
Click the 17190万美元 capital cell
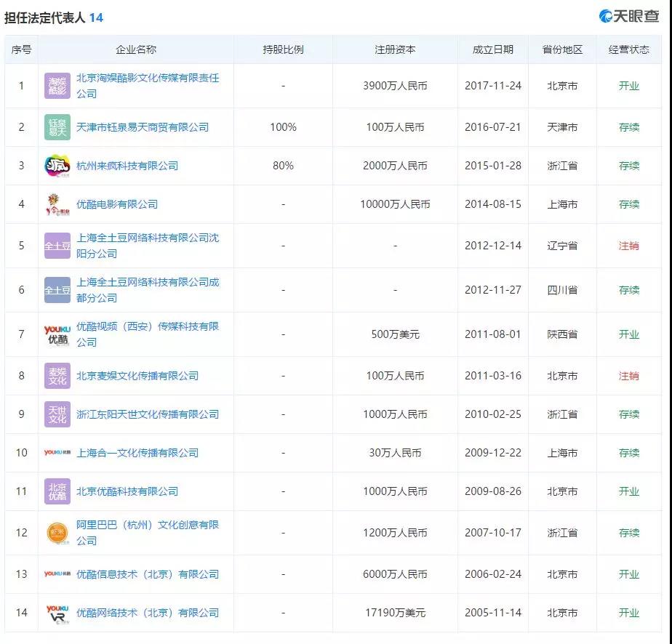395,613
